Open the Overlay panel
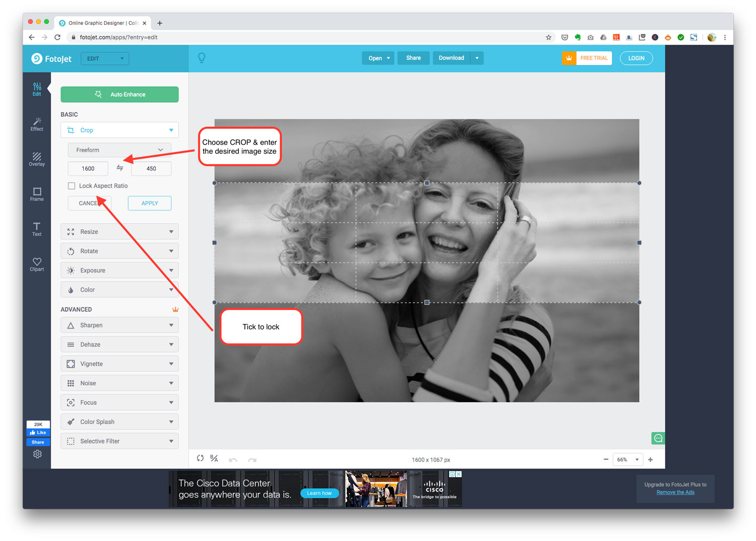The width and height of the screenshot is (756, 541). pos(37,159)
